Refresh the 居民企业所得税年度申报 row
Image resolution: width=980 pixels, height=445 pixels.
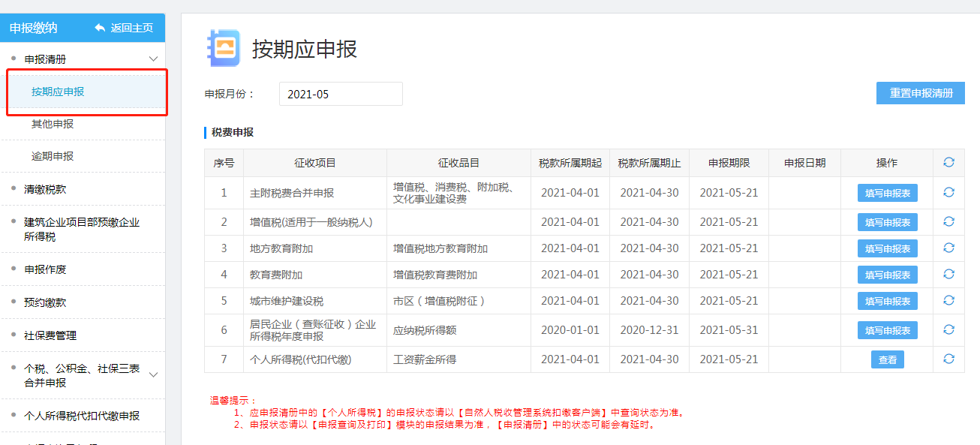[x=948, y=329]
